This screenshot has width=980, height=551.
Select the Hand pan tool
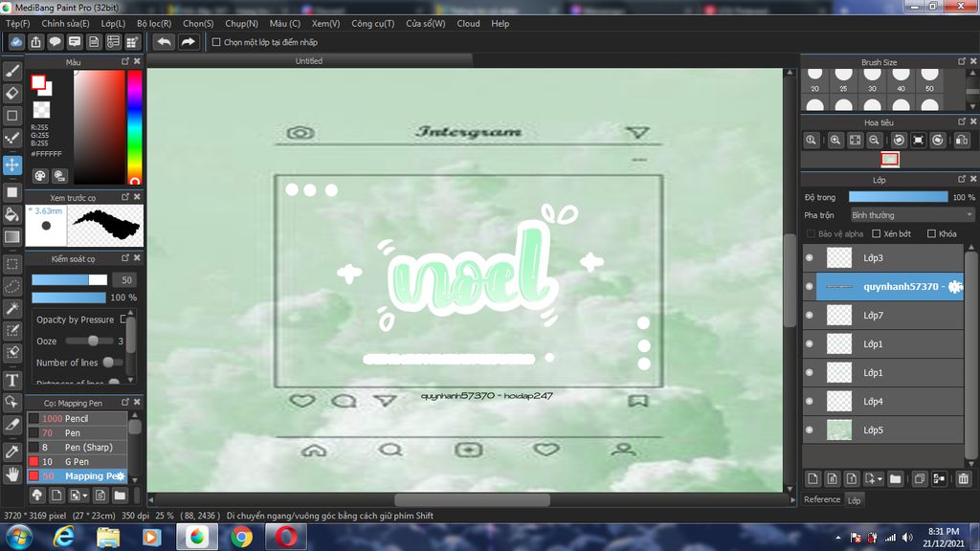[x=11, y=474]
